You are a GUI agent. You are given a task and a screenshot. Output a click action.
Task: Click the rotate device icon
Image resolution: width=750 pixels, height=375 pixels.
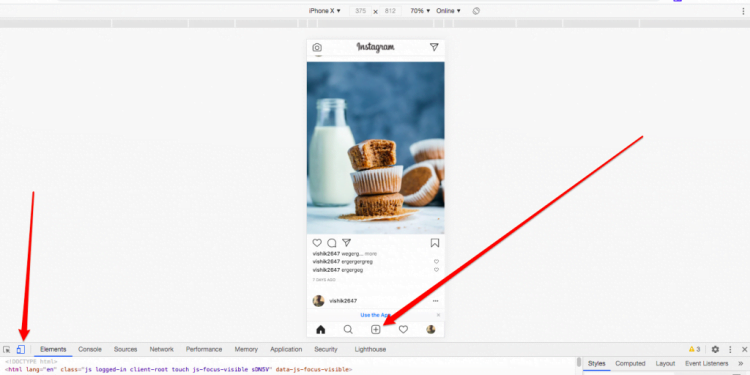476,11
